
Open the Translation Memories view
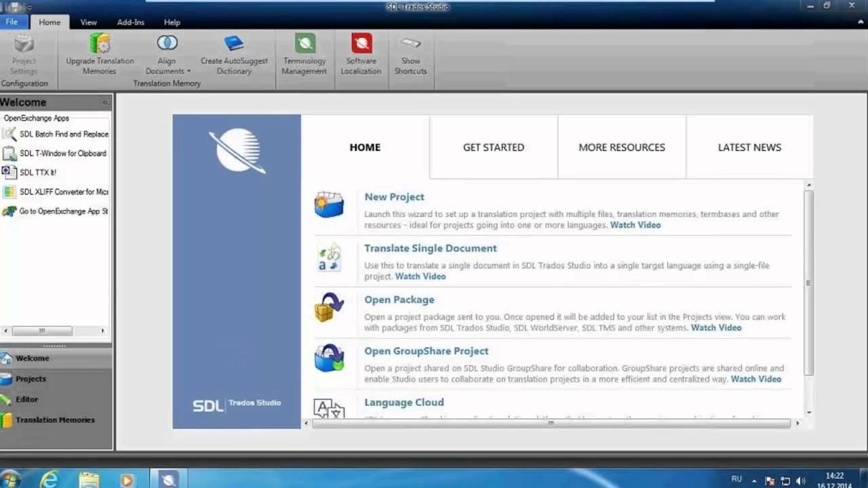click(x=56, y=420)
